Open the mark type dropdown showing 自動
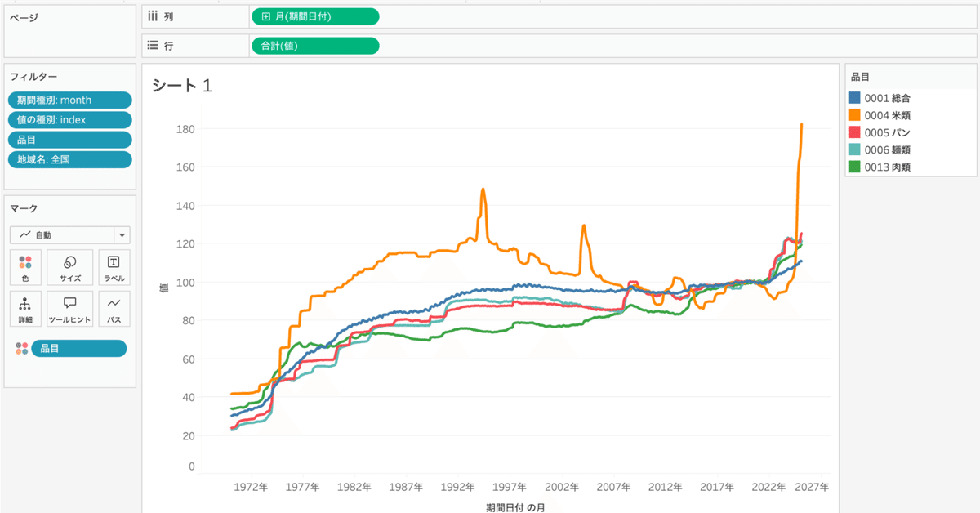The image size is (980, 513). [69, 235]
